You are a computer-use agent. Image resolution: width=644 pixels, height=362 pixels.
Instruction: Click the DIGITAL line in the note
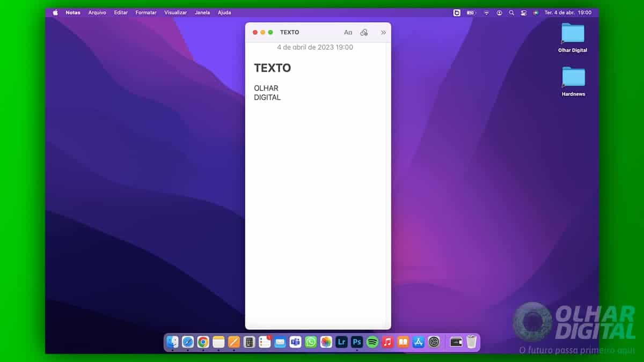pos(267,97)
